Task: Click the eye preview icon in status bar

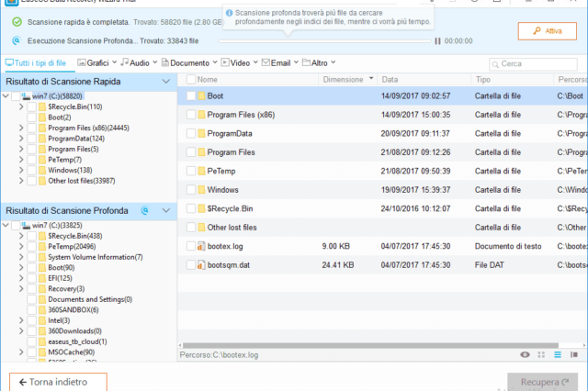Action: [525, 354]
